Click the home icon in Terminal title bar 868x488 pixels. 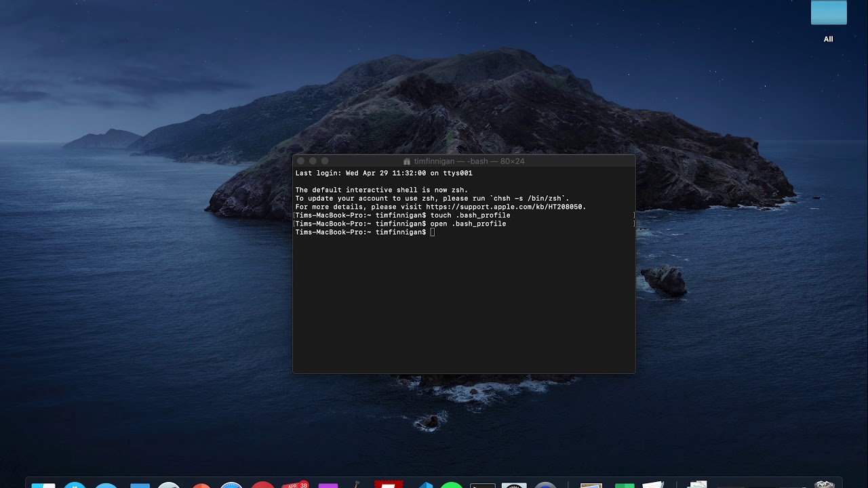coord(407,161)
